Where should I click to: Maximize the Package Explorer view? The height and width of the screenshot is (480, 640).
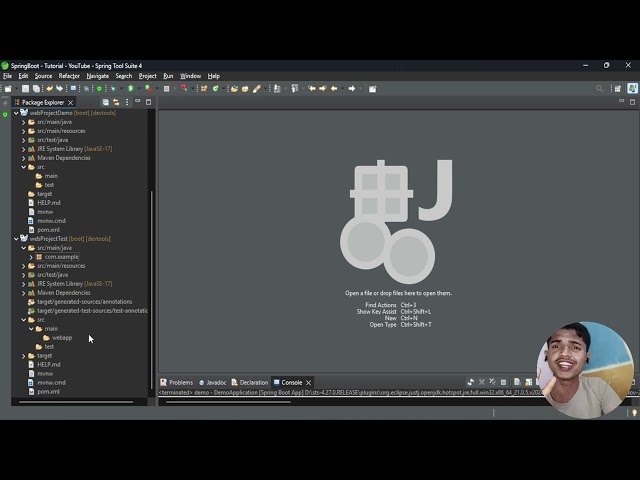(149, 102)
